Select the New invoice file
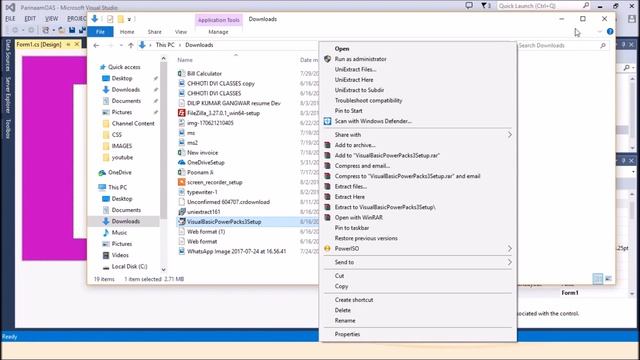The width and height of the screenshot is (640, 360). (x=202, y=153)
